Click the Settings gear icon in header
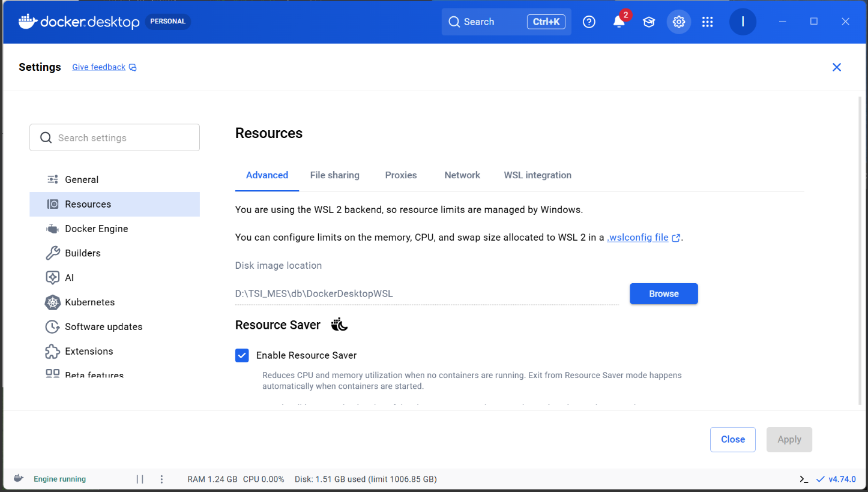The width and height of the screenshot is (868, 492). 679,22
